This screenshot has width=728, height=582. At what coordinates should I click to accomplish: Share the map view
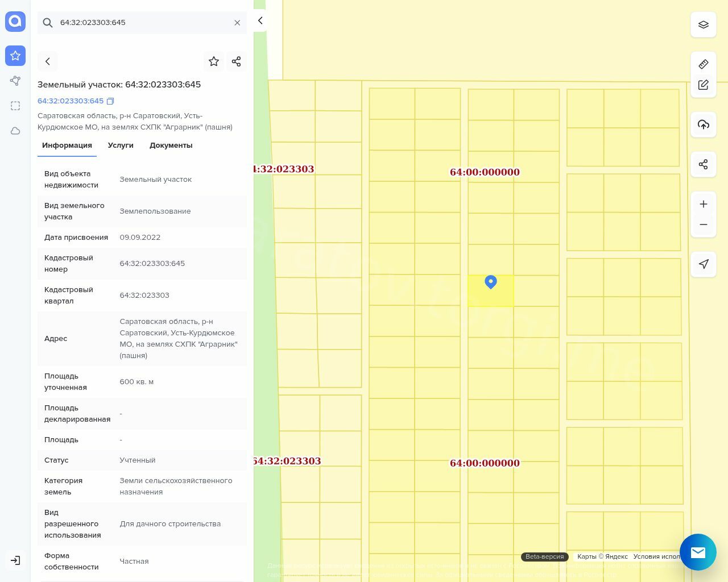(x=704, y=164)
